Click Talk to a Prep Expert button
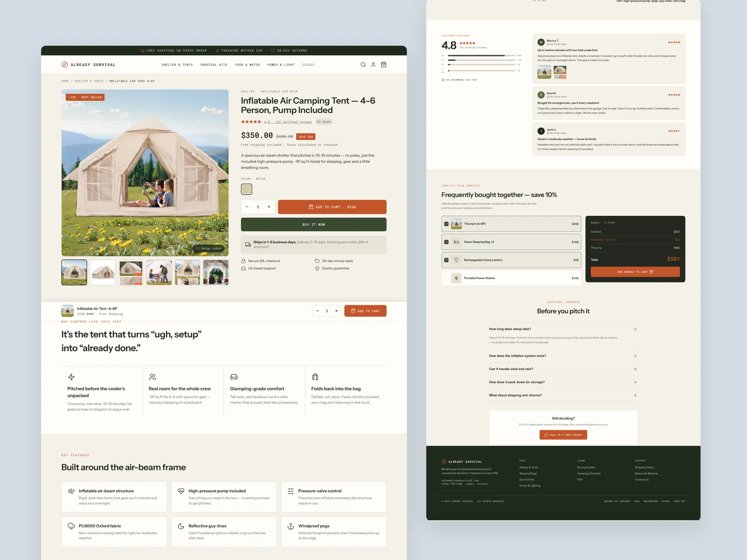The height and width of the screenshot is (560, 747). tap(563, 435)
